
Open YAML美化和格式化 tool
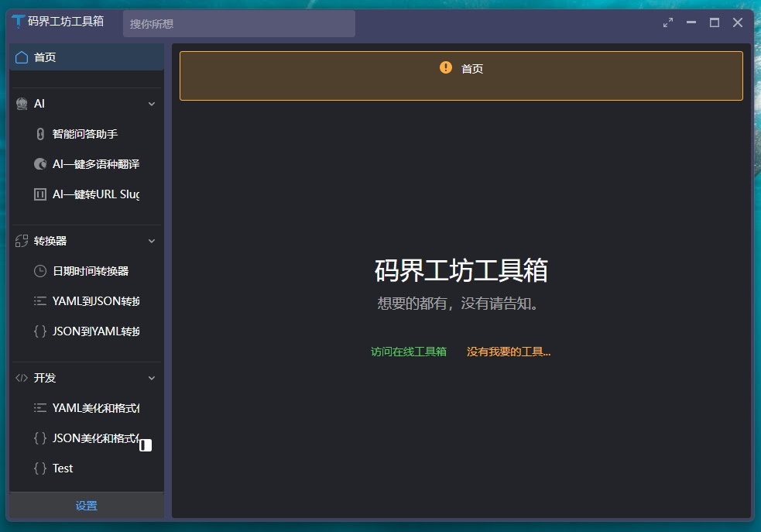(x=94, y=408)
